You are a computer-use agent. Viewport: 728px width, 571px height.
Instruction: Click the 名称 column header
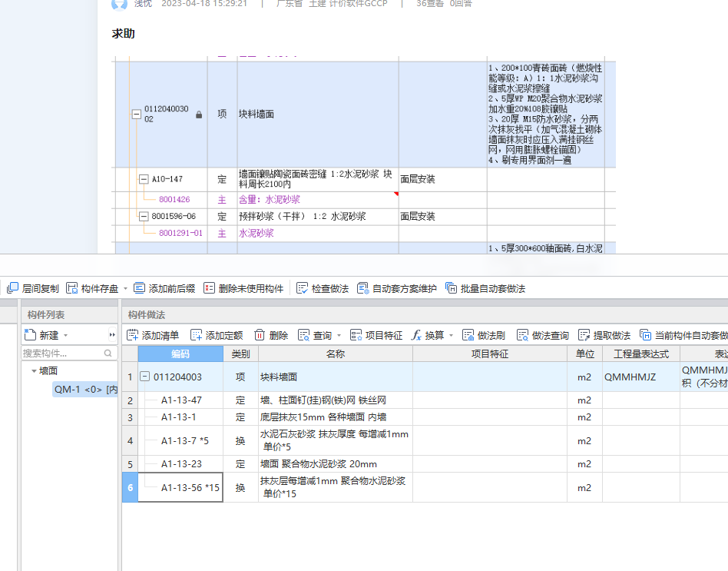tap(336, 354)
